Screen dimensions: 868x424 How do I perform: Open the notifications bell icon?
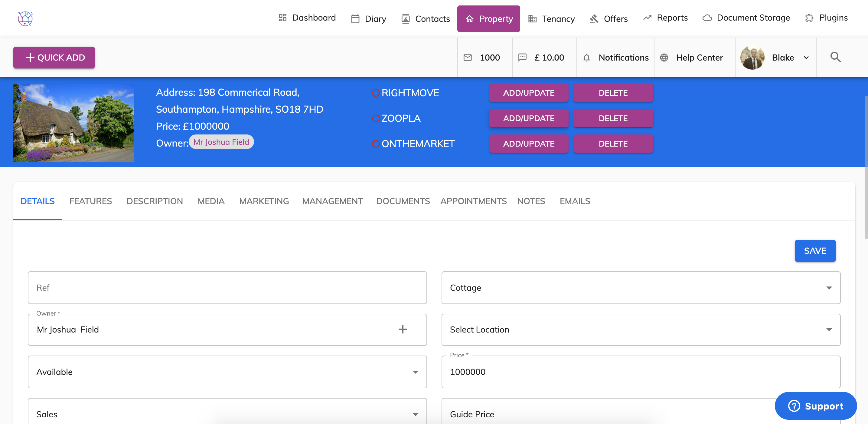tap(587, 57)
